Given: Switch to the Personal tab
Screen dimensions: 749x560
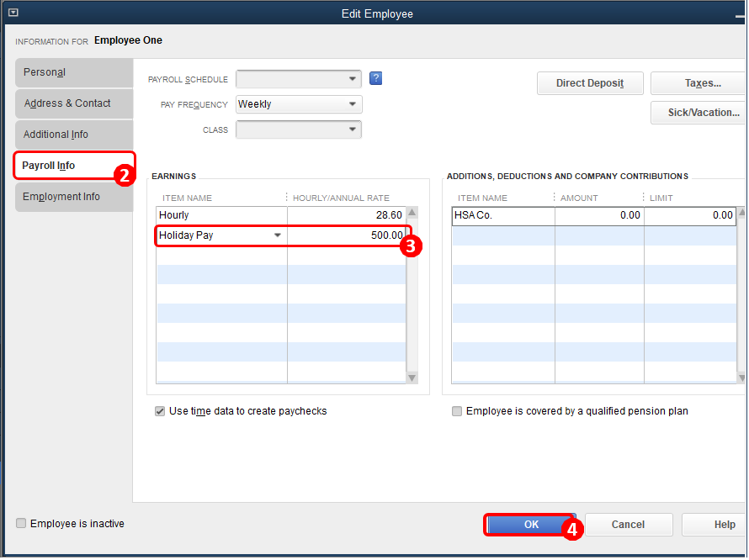Looking at the screenshot, I should (x=73, y=72).
